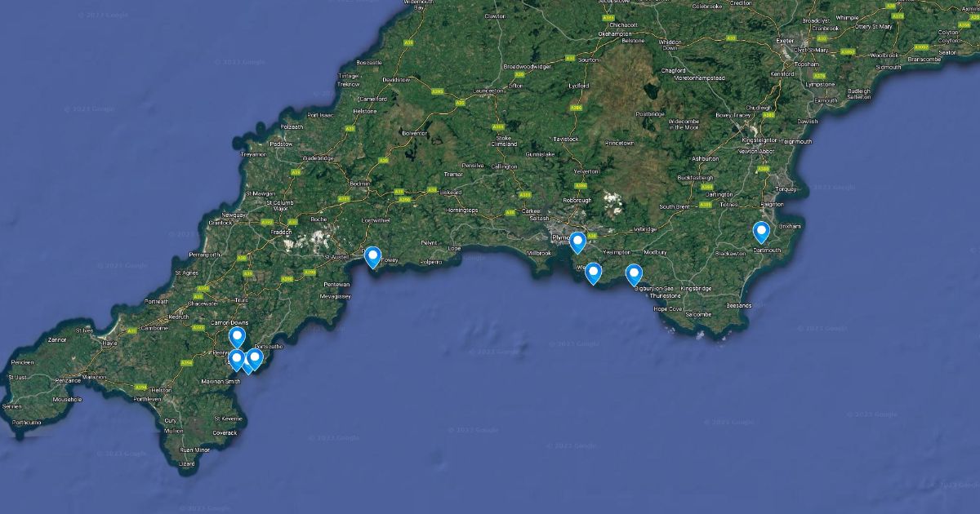The width and height of the screenshot is (980, 514).
Task: Click the Truro place name
Action: click(x=241, y=300)
